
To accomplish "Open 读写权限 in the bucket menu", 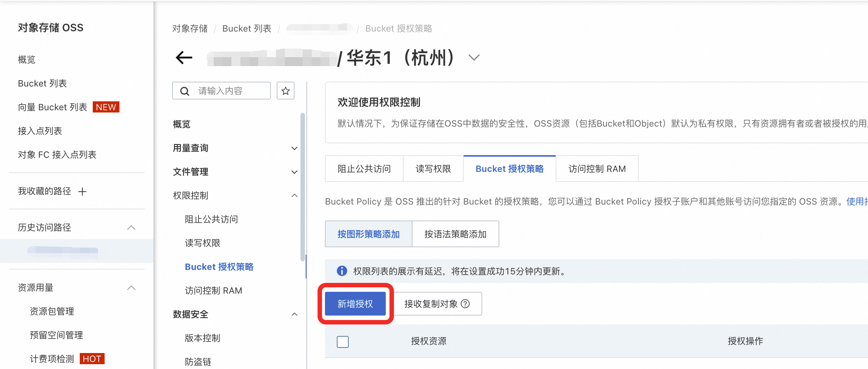I will [203, 243].
